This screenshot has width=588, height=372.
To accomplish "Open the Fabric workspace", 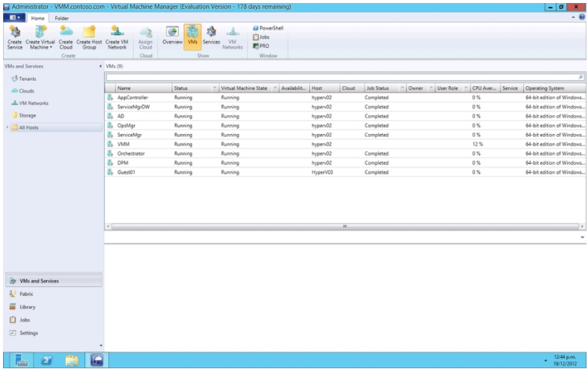I will 54,294.
